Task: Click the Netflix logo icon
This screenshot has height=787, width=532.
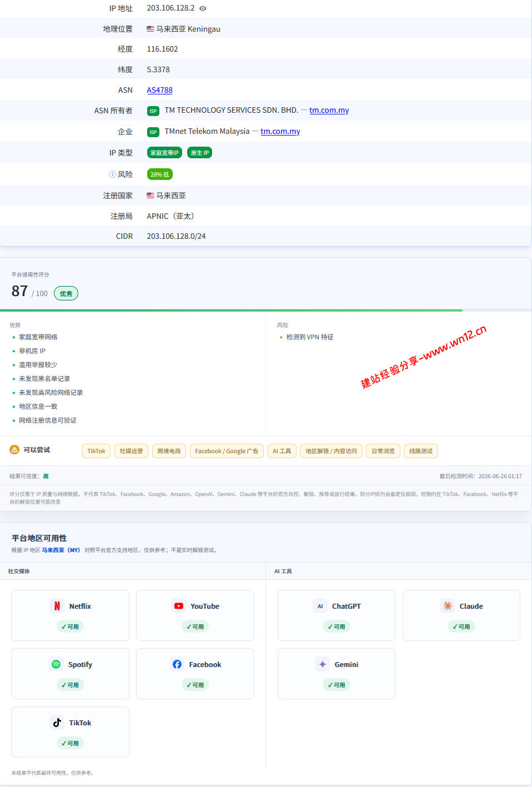Action: [x=57, y=606]
